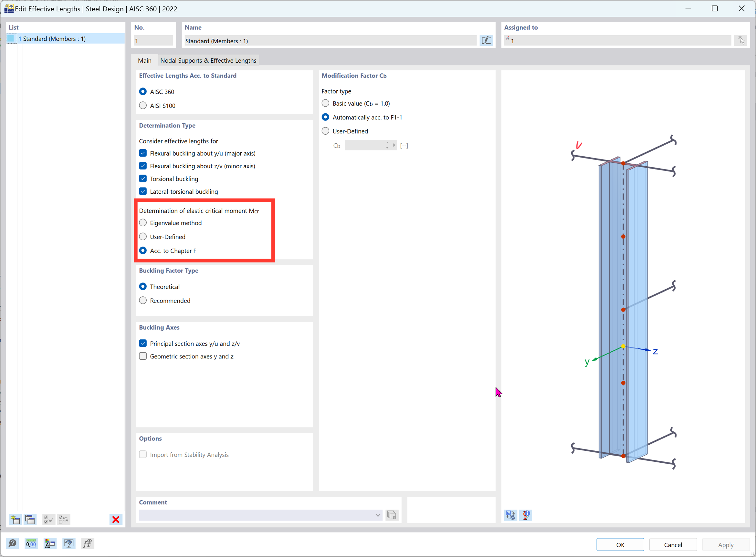Click the duplicate configuration icon
Image resolution: width=756 pixels, height=557 pixels.
[x=29, y=520]
